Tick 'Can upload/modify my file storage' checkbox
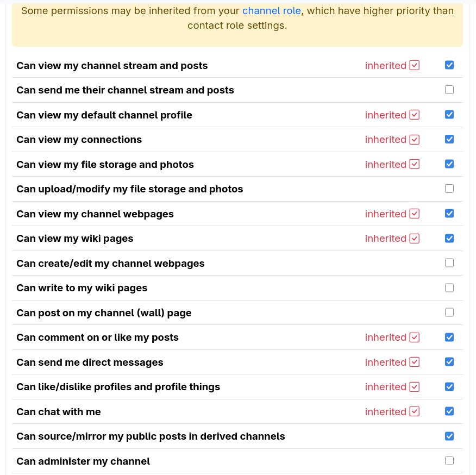476x475 pixels. pyautogui.click(x=449, y=189)
